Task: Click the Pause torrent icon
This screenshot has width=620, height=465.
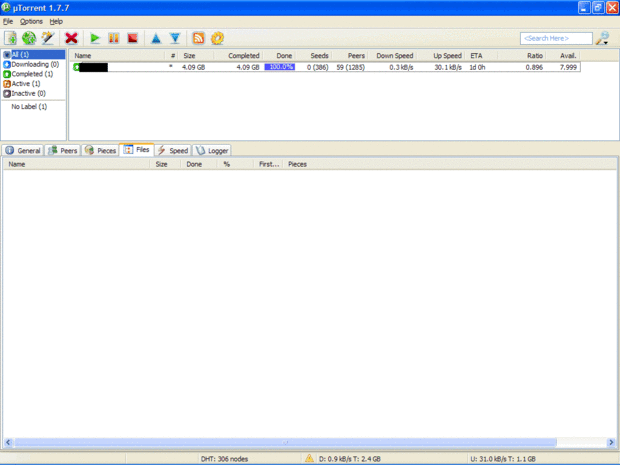Action: coord(114,38)
